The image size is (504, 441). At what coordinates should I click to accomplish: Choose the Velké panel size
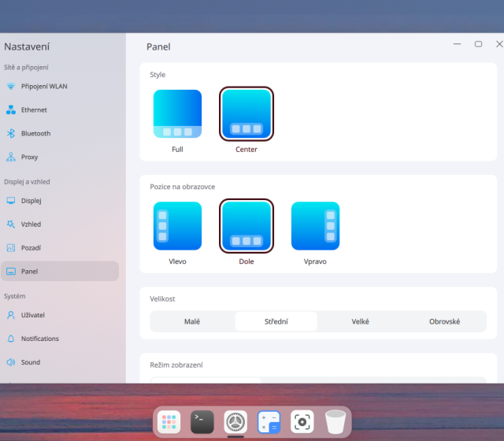tap(360, 321)
